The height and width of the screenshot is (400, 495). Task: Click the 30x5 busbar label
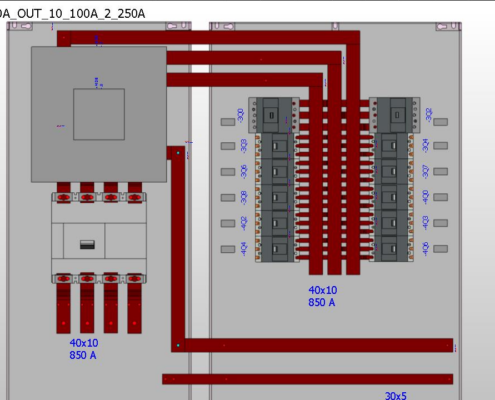pyautogui.click(x=396, y=396)
